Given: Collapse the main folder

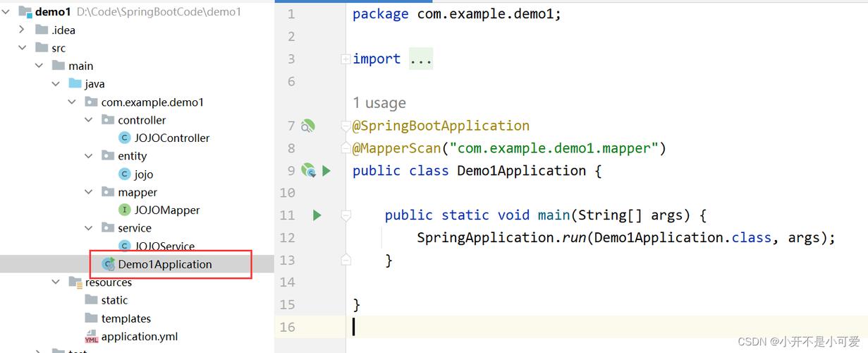Looking at the screenshot, I should click(39, 66).
